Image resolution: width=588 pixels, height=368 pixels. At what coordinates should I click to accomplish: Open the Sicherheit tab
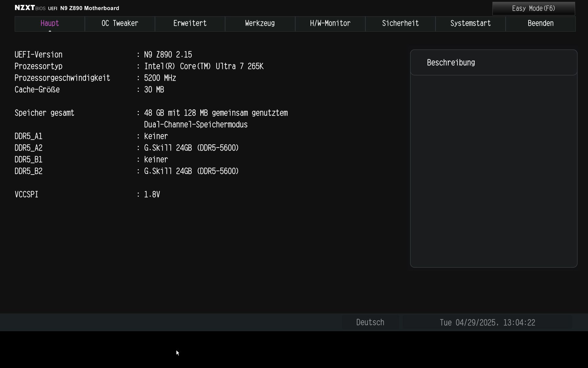coord(400,24)
